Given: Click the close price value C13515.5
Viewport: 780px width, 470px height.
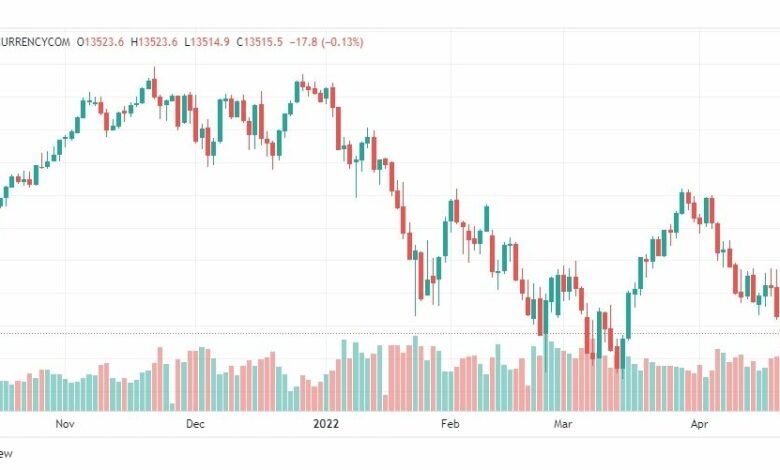Looking at the screenshot, I should click(x=259, y=42).
